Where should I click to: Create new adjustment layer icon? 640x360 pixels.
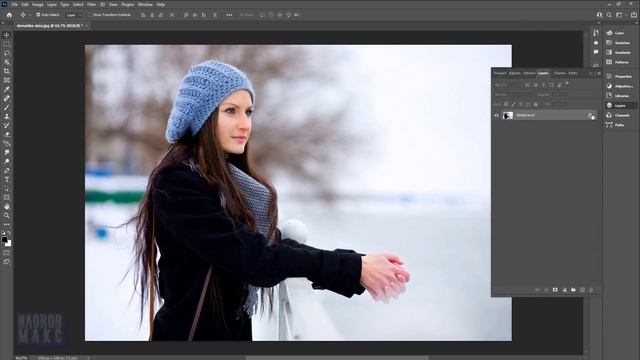click(564, 290)
